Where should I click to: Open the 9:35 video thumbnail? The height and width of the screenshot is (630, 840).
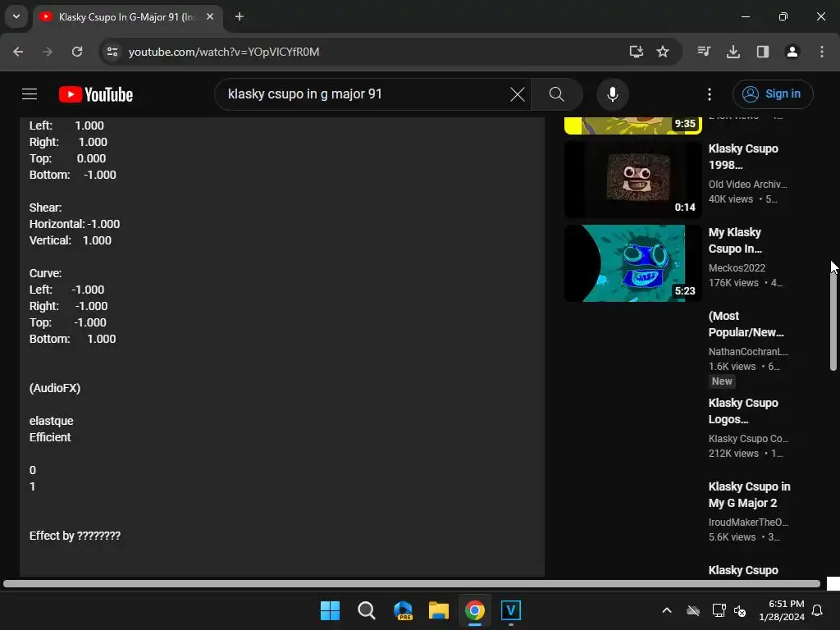point(632,126)
